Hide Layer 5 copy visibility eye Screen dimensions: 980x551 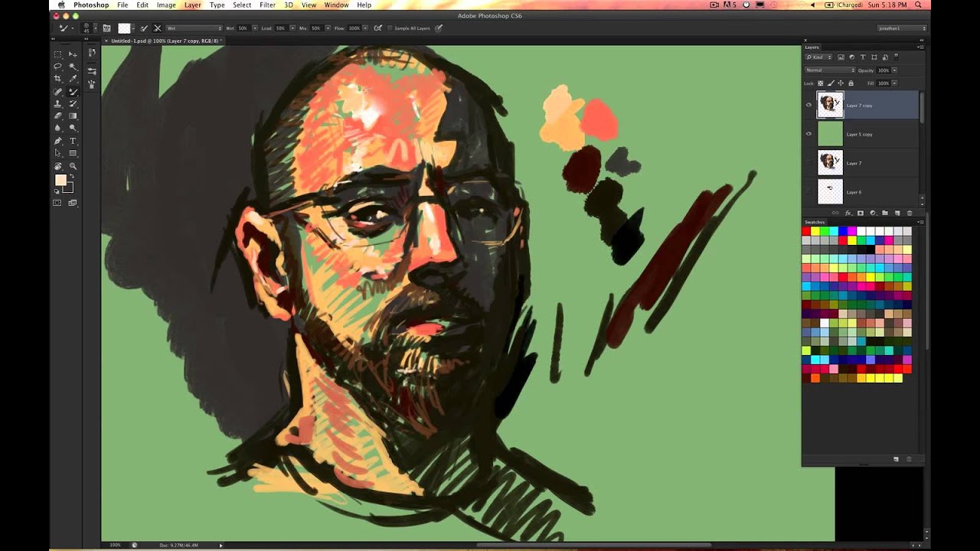[x=808, y=134]
